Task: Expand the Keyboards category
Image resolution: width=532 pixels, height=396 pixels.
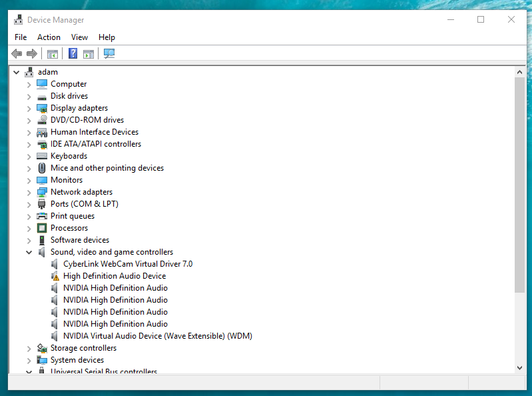Action: (29, 157)
